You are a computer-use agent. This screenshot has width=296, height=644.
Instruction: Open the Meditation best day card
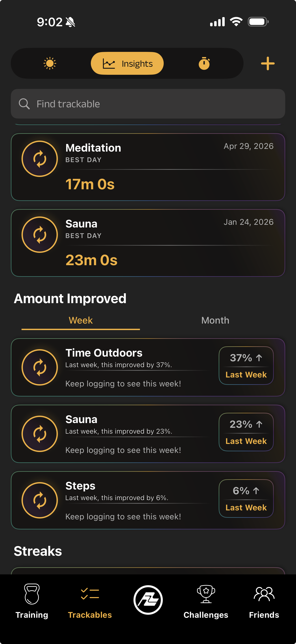pos(148,167)
